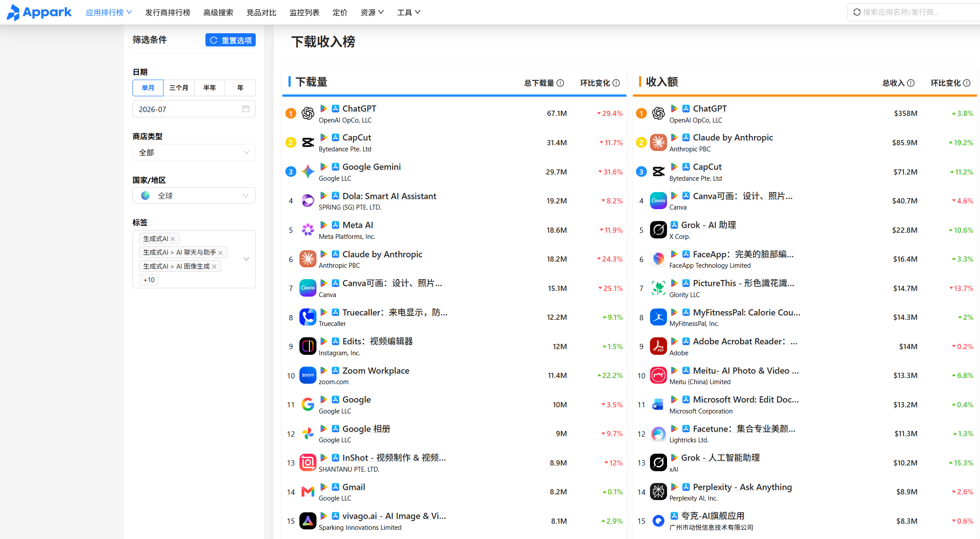Screen dimensions: 980x539
Task: Go to 发行商排行榜
Action: coord(168,12)
